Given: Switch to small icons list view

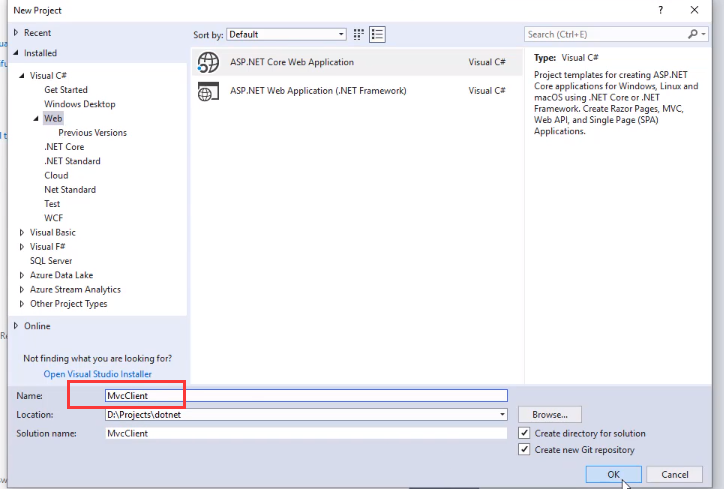Looking at the screenshot, I should pos(377,35).
